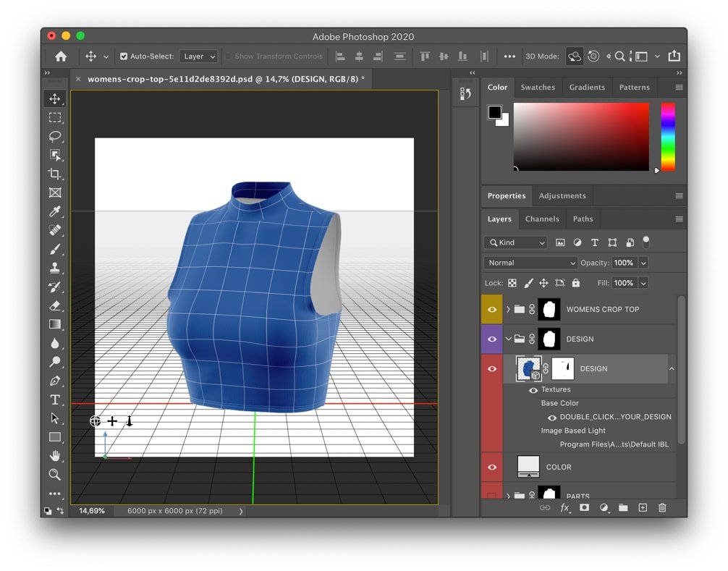Select the Zoom tool in toolbar
This screenshot has height=571, width=728.
(55, 475)
